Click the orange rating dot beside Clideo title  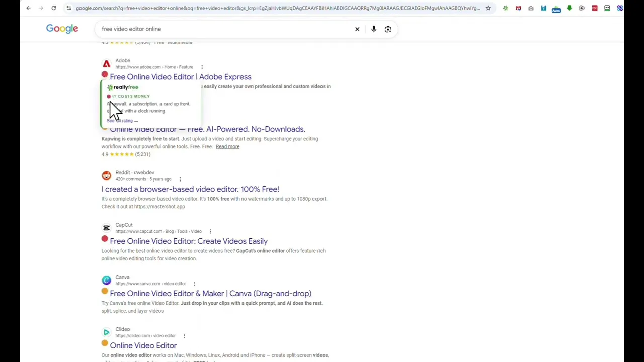[x=105, y=343]
